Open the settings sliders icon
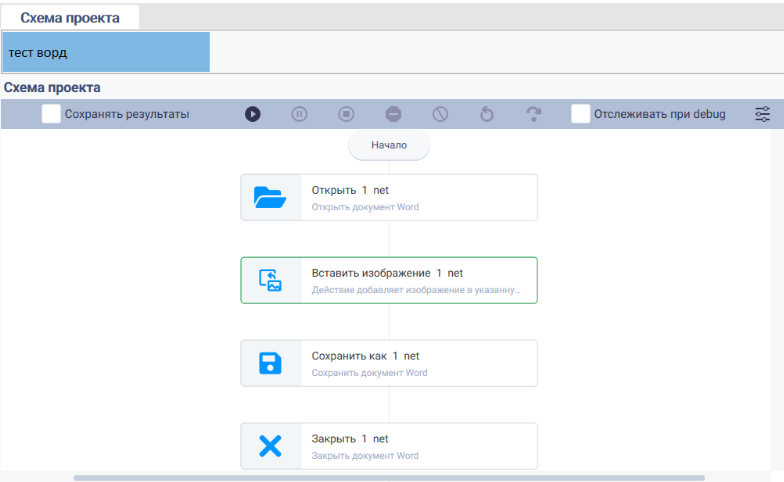784x482 pixels. [762, 114]
